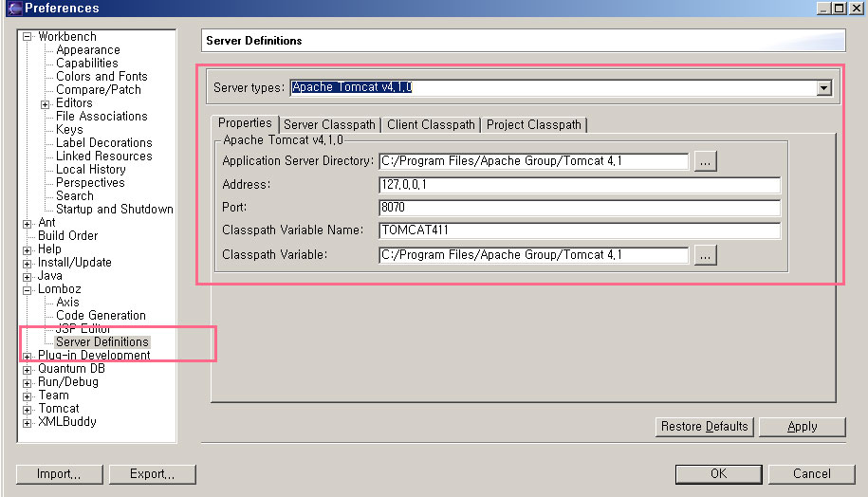The image size is (868, 497).
Task: Select Search in the tree
Action: 75,196
